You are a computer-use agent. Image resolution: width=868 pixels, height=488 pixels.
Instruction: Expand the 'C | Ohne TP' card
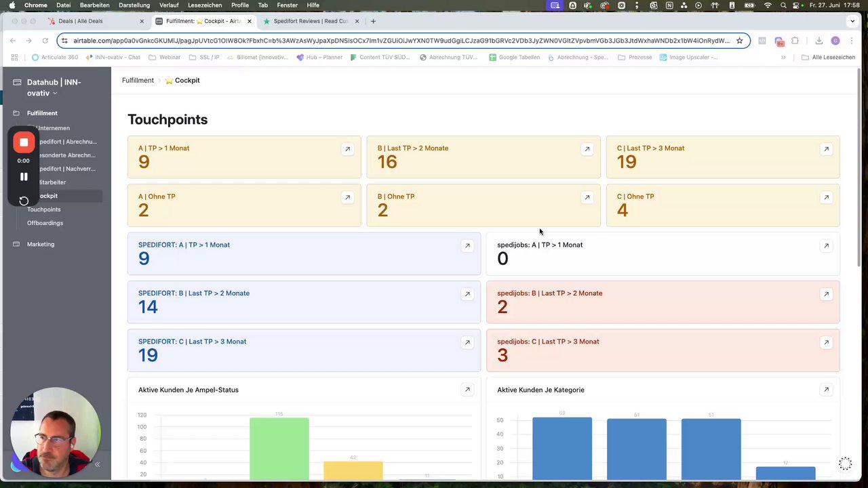coord(826,197)
